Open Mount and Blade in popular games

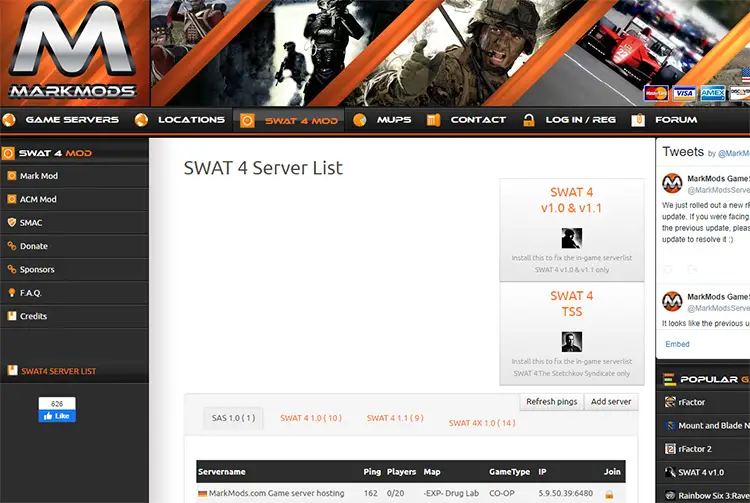[x=714, y=426]
